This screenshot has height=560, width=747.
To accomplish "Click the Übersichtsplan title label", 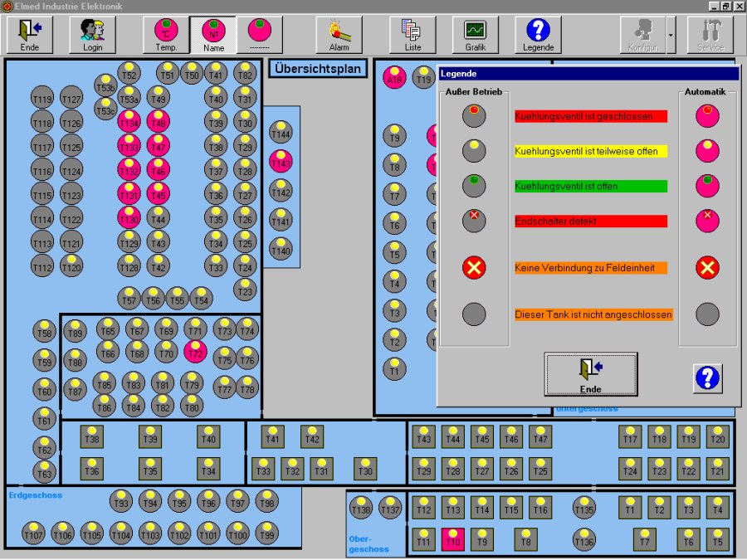I will click(x=318, y=69).
